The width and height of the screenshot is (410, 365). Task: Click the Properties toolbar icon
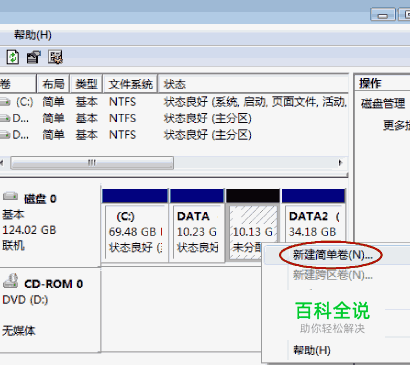click(x=34, y=57)
